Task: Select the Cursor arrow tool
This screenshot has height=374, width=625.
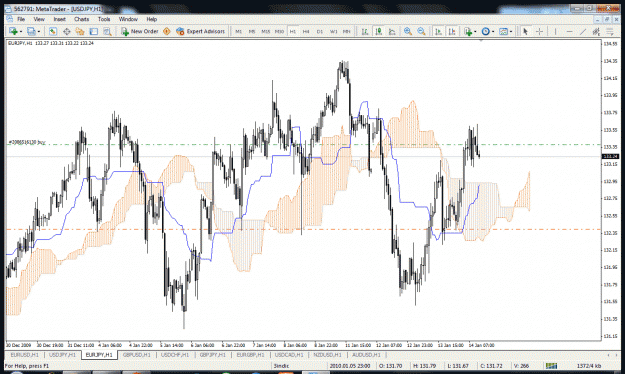Action: pyautogui.click(x=525, y=31)
